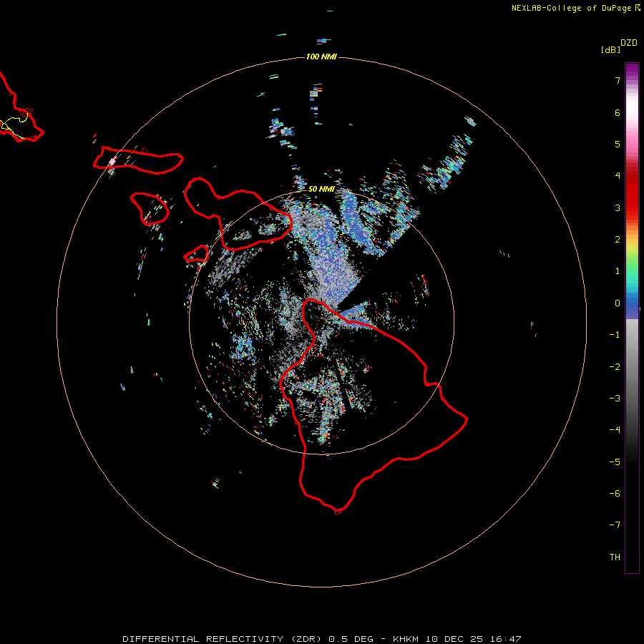Click the KHKM 10 DEC 25 16:47 timestamp
644x644 pixels.
tap(457, 639)
